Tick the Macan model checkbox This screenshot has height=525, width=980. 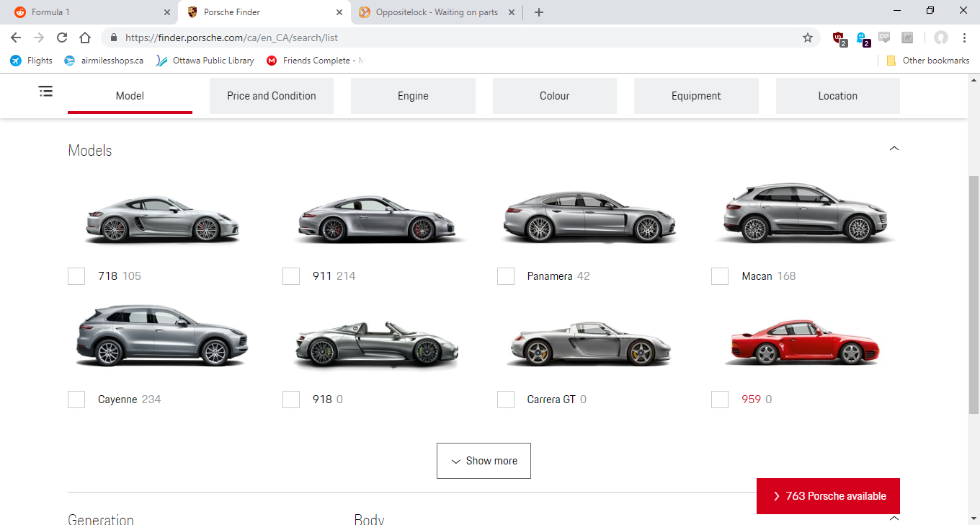720,276
